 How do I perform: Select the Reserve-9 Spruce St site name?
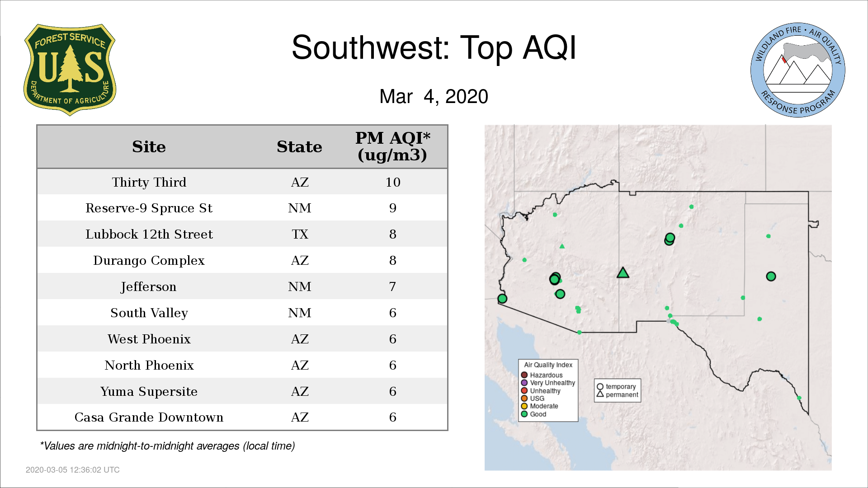coord(149,208)
